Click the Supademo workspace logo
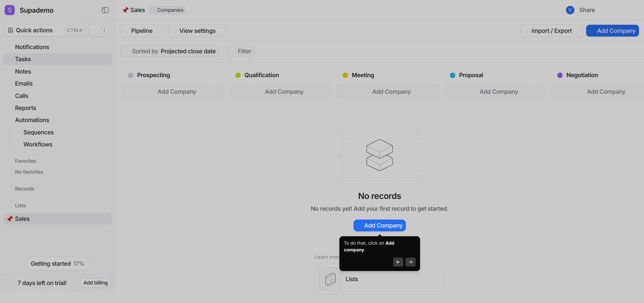Screen dimensions: 644x303 point(10,10)
